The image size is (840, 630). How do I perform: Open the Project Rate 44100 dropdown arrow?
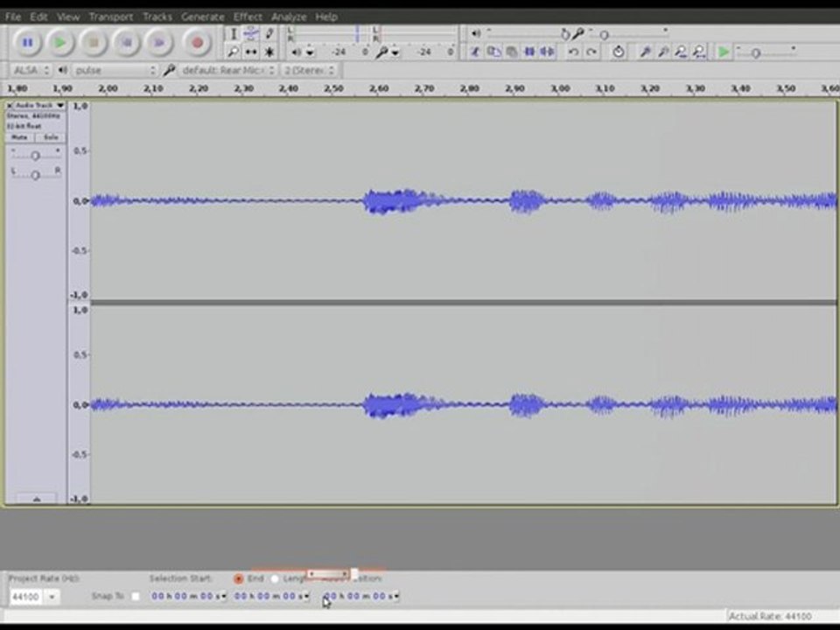52,596
